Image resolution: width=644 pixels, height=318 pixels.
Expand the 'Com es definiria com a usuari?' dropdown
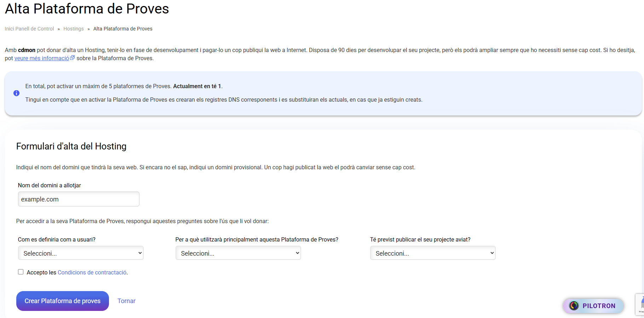[81, 253]
